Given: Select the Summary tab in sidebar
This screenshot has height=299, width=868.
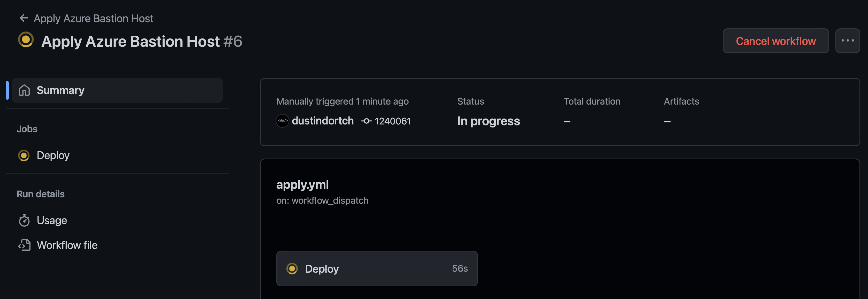Looking at the screenshot, I should point(117,90).
